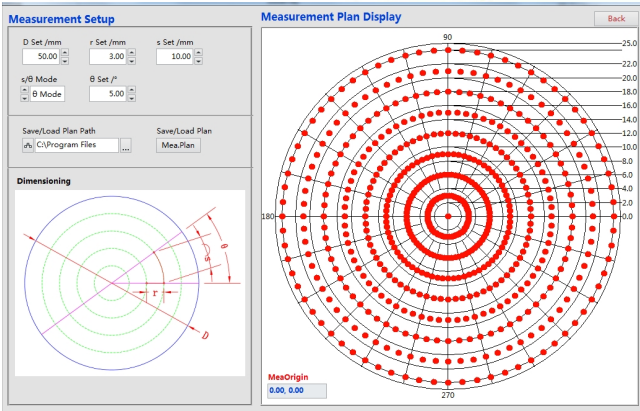Click the 90 degree axis label

click(447, 37)
